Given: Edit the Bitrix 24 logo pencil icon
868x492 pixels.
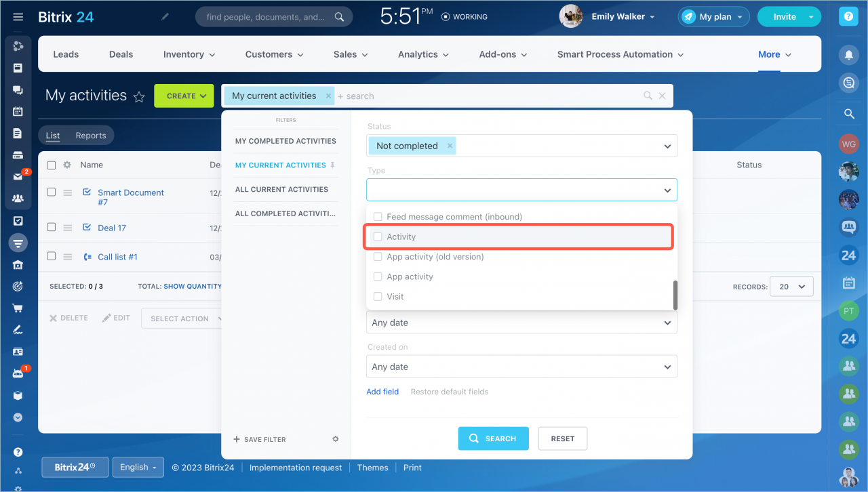Looking at the screenshot, I should 165,17.
